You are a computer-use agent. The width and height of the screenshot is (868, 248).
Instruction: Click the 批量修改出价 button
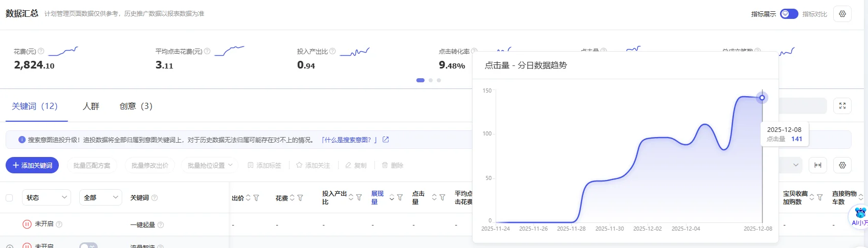point(150,165)
